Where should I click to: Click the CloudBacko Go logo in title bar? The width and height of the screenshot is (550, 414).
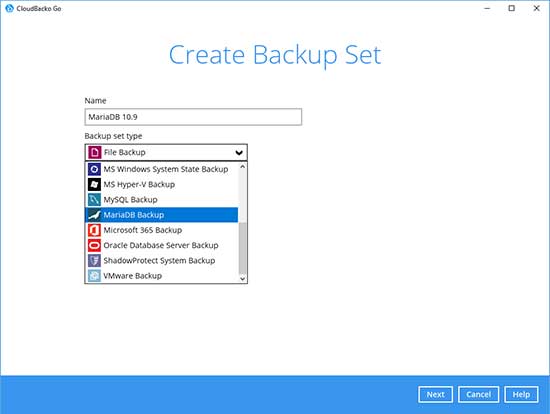[9, 8]
